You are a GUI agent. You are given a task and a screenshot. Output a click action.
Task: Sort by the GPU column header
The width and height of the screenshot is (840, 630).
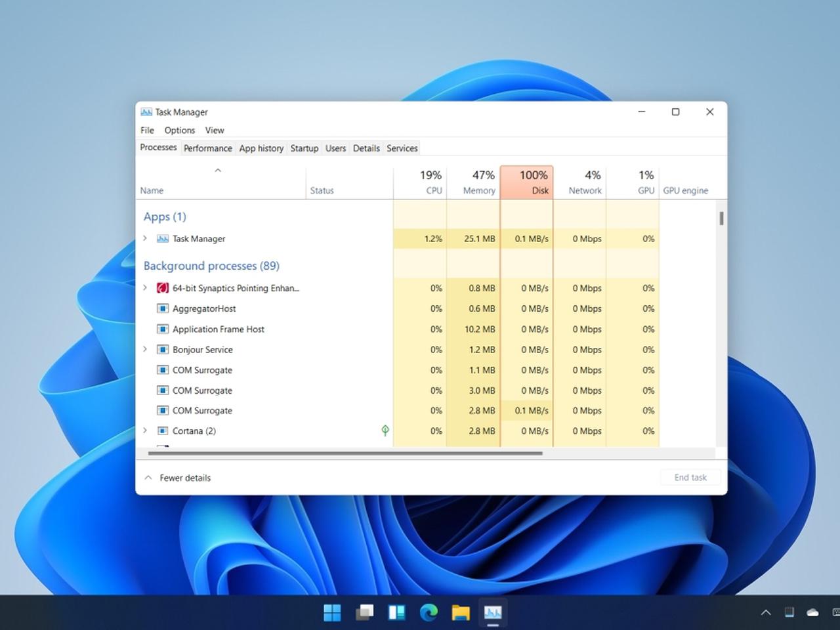[x=633, y=183]
